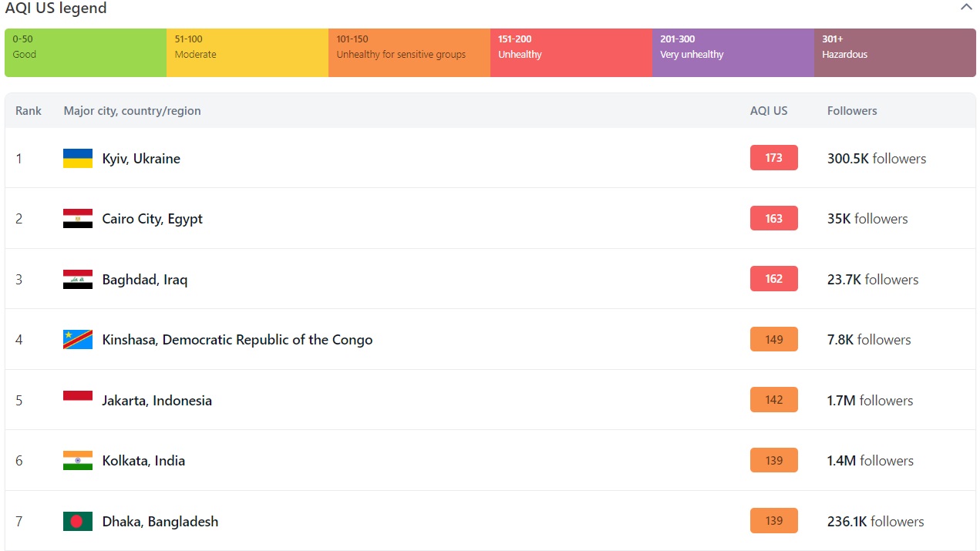Click the Followers column header
This screenshot has width=980, height=551.
(x=852, y=111)
